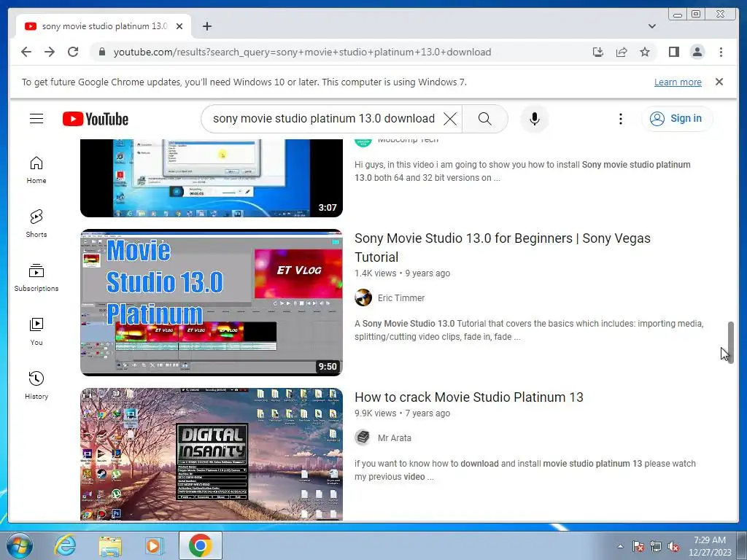Open the YouTube hamburger guide menu
The height and width of the screenshot is (560, 747).
coord(36,119)
